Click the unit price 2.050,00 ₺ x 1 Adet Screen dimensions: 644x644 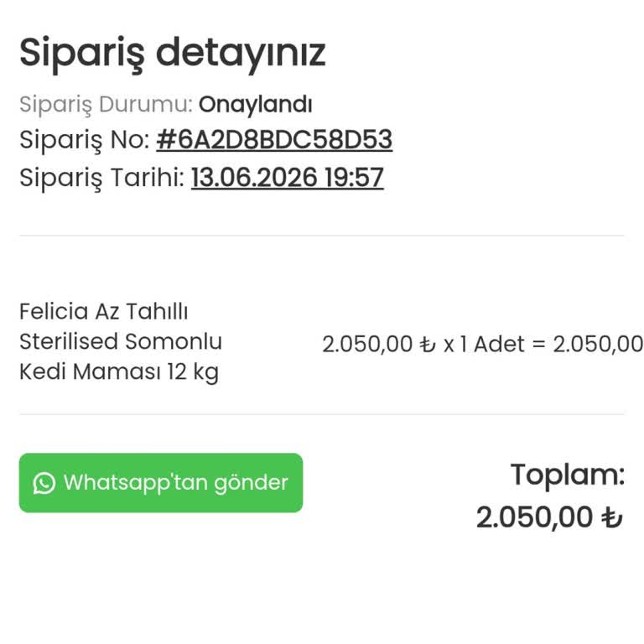pos(423,344)
